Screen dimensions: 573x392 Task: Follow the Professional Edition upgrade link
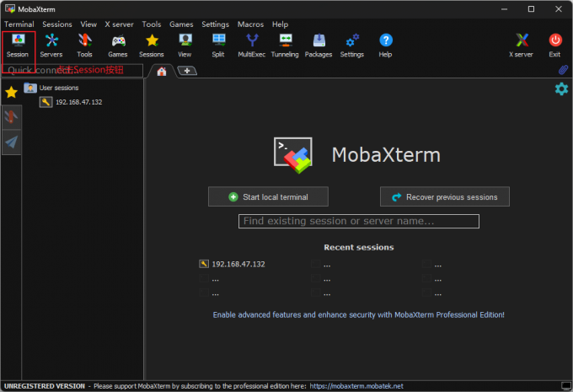(x=358, y=314)
